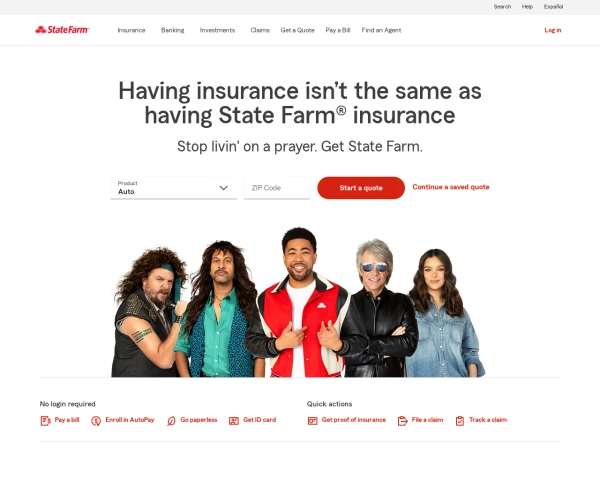Open Search in the top bar
Image resolution: width=600 pixels, height=480 pixels.
click(502, 7)
